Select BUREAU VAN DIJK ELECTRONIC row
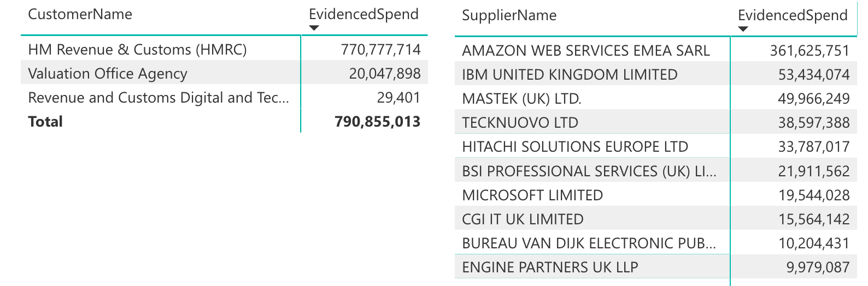 588,243
